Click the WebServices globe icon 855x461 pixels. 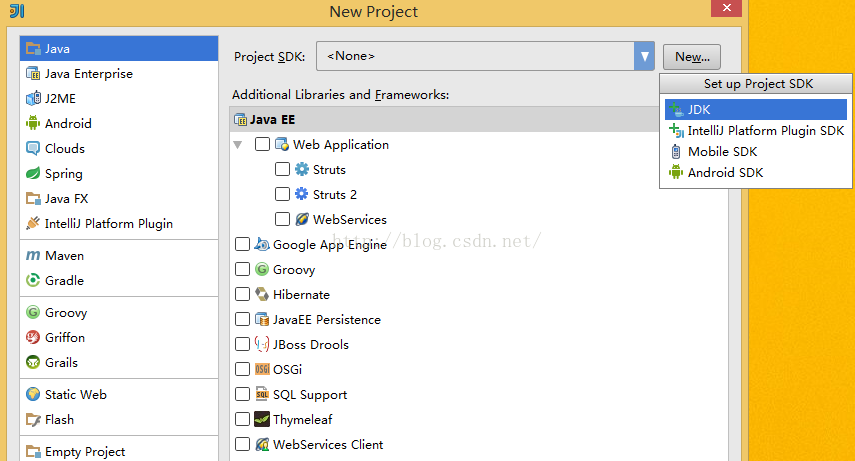tap(302, 219)
